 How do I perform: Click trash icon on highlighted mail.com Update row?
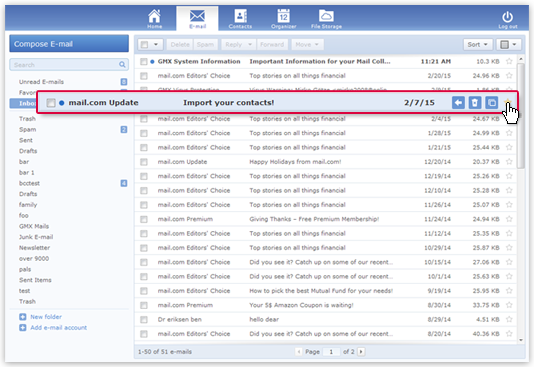click(x=475, y=102)
